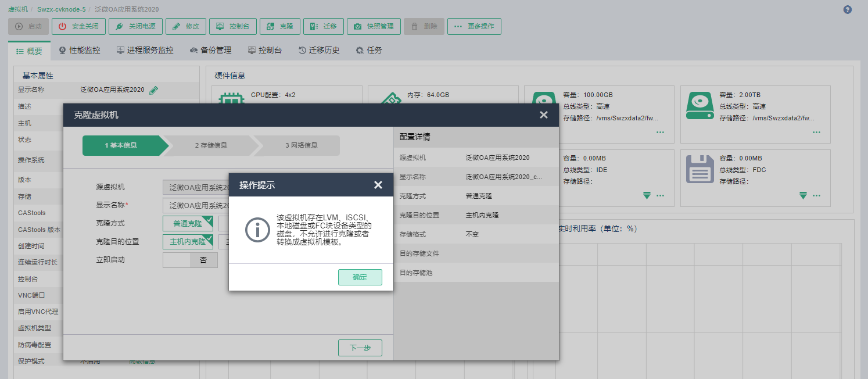Click the 内存: 64.0GB text

pos(428,95)
